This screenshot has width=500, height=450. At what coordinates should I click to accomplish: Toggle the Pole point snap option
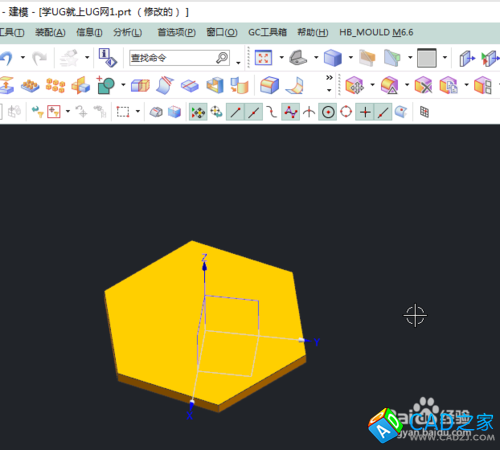coord(291,112)
